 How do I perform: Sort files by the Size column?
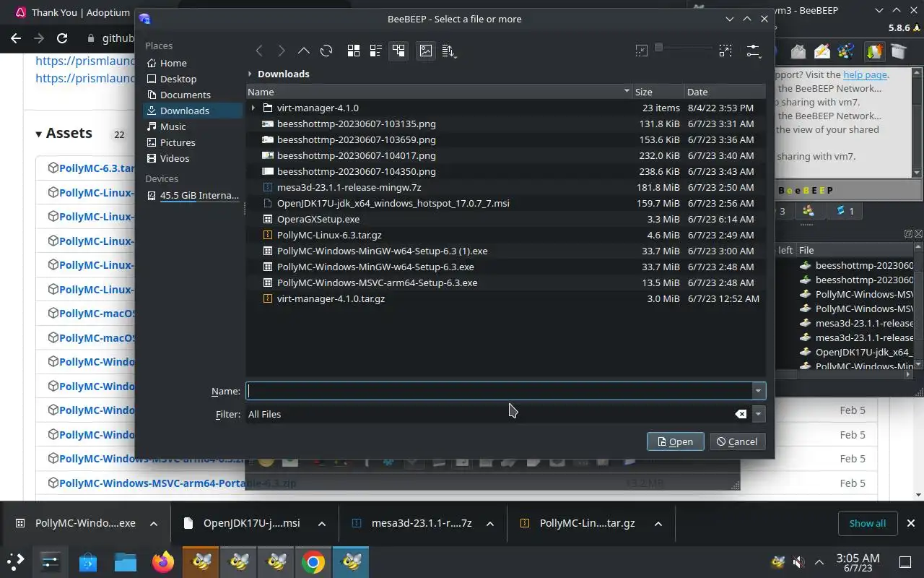coord(658,92)
